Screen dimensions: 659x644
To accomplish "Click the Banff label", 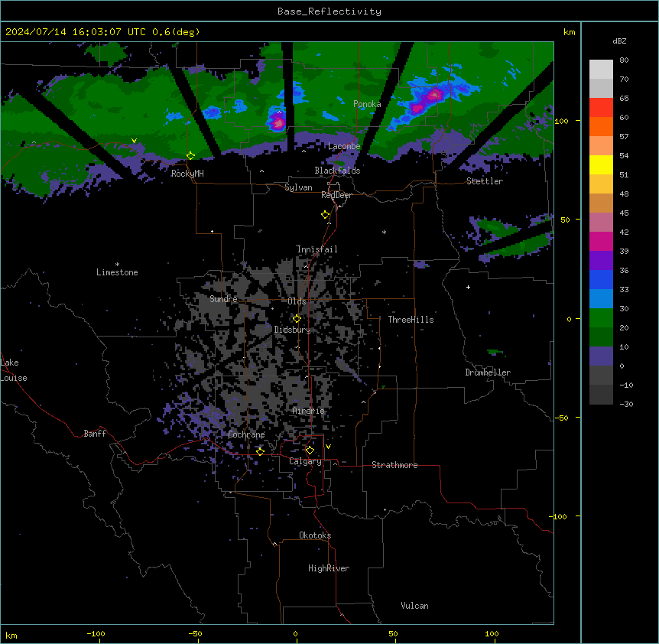I will click(x=95, y=434).
